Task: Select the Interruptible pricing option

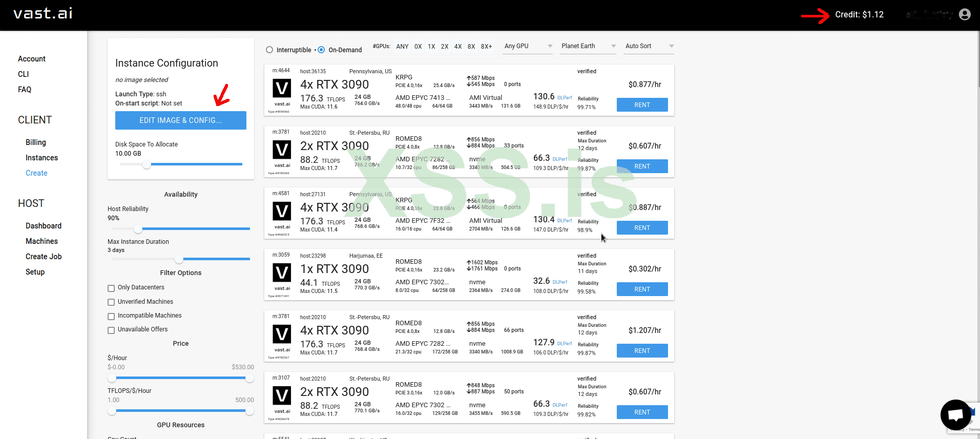Action: (269, 50)
